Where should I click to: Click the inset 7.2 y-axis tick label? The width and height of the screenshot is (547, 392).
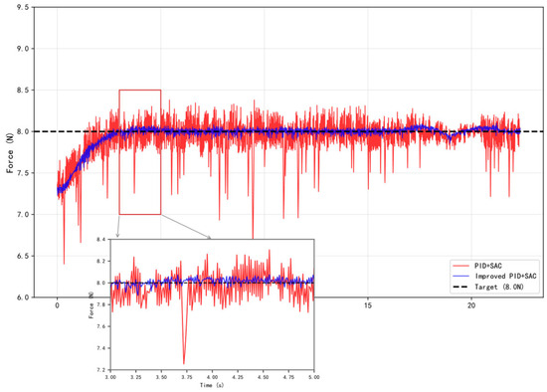click(x=101, y=370)
